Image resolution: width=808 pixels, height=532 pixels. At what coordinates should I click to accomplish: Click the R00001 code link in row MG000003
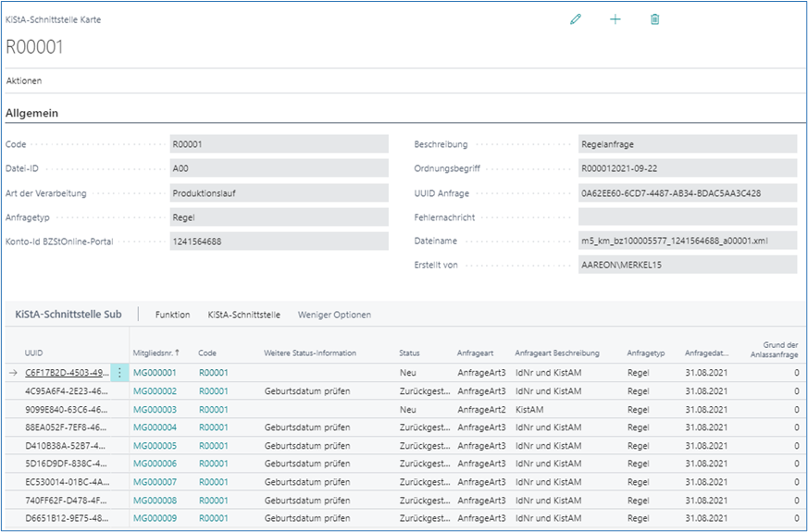click(x=213, y=409)
